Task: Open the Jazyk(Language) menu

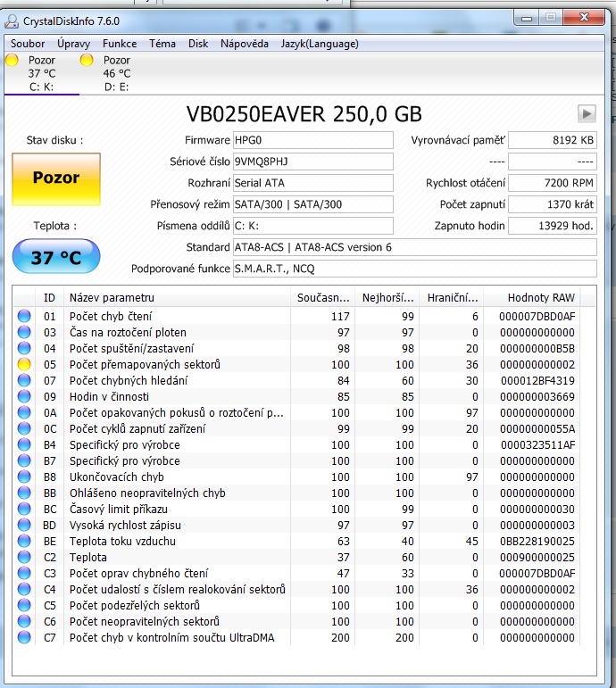Action: (x=320, y=43)
